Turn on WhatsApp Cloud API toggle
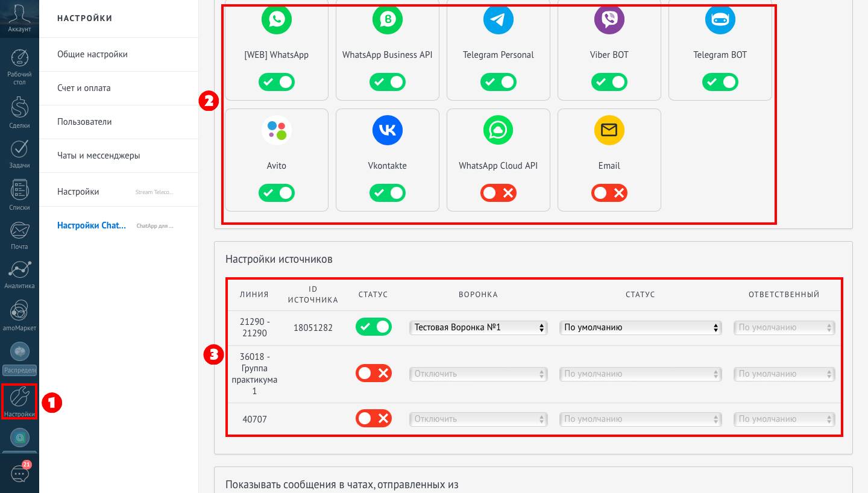The image size is (868, 493). [x=498, y=193]
